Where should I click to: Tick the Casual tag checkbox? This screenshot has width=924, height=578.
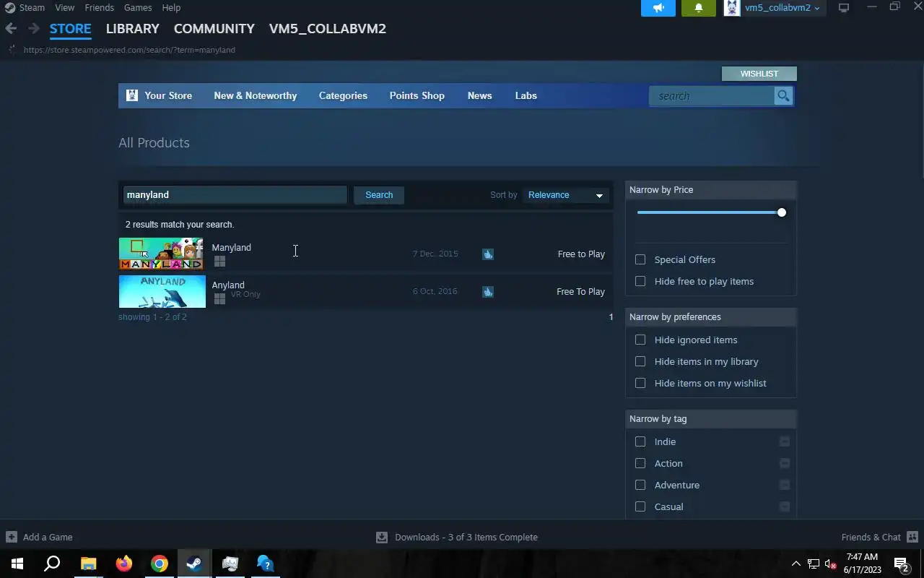[x=640, y=506]
